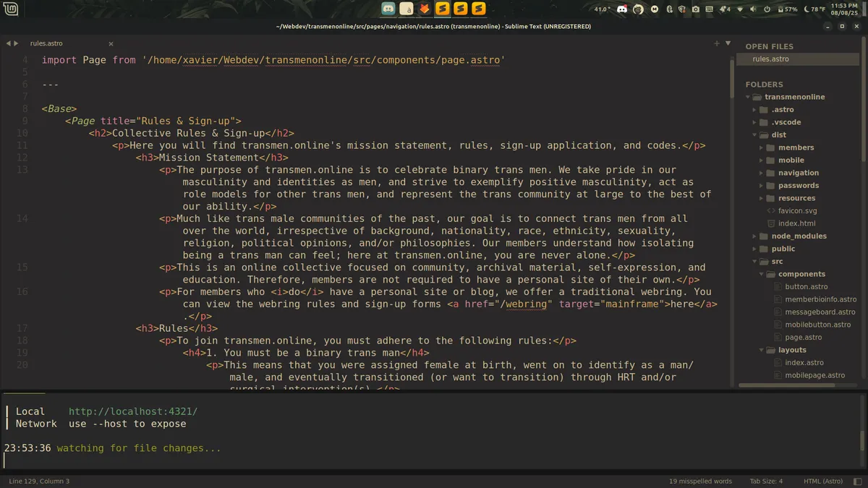Viewport: 868px width, 488px height.
Task: Open the 41.0° temperature sensor applet
Action: coord(602,9)
